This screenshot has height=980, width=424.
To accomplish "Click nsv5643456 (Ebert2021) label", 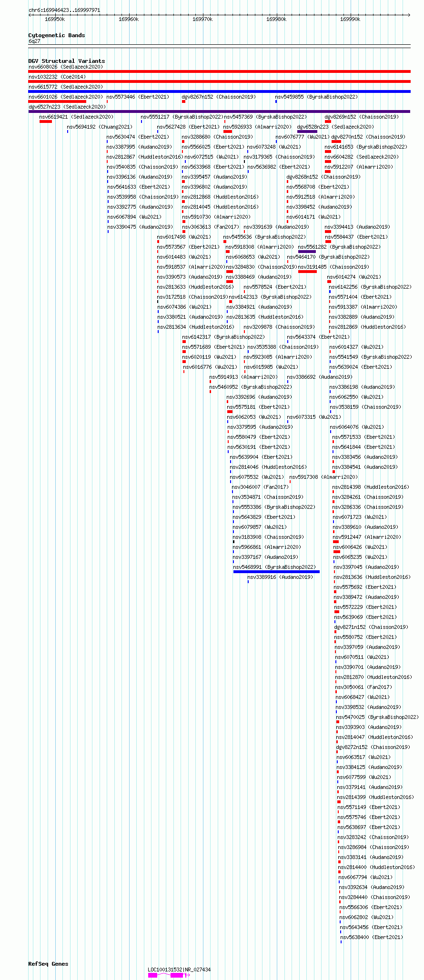I will [371, 928].
